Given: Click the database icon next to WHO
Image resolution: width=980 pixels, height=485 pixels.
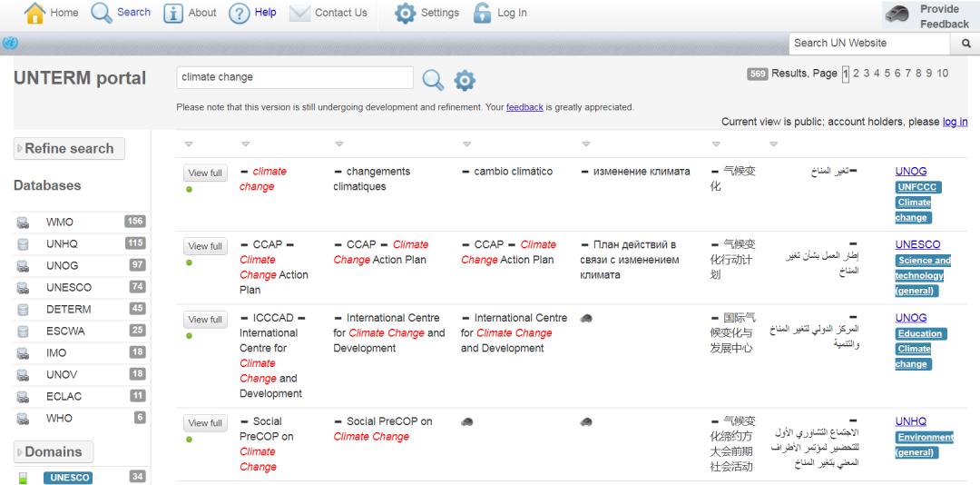Looking at the screenshot, I should tap(23, 419).
